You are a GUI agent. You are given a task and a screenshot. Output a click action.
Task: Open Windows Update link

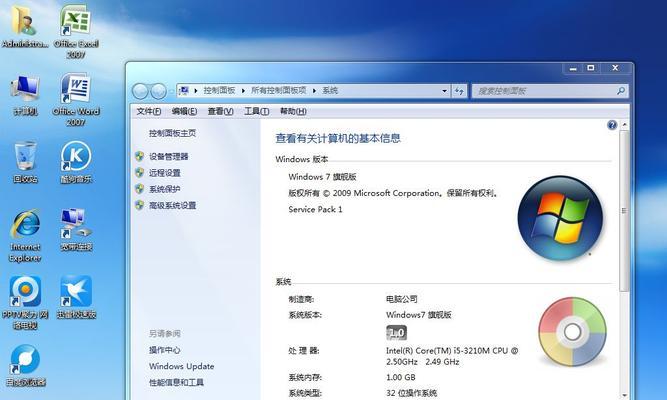[182, 366]
